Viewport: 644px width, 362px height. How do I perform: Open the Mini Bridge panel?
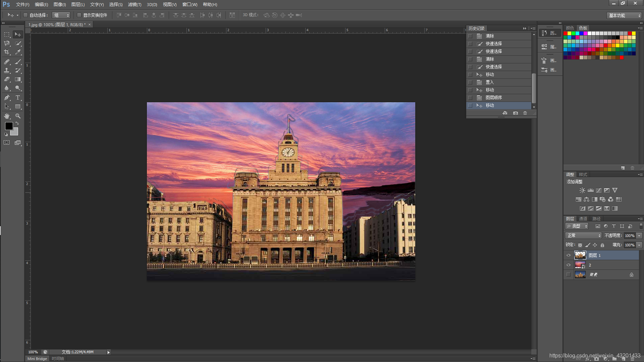tap(37, 359)
